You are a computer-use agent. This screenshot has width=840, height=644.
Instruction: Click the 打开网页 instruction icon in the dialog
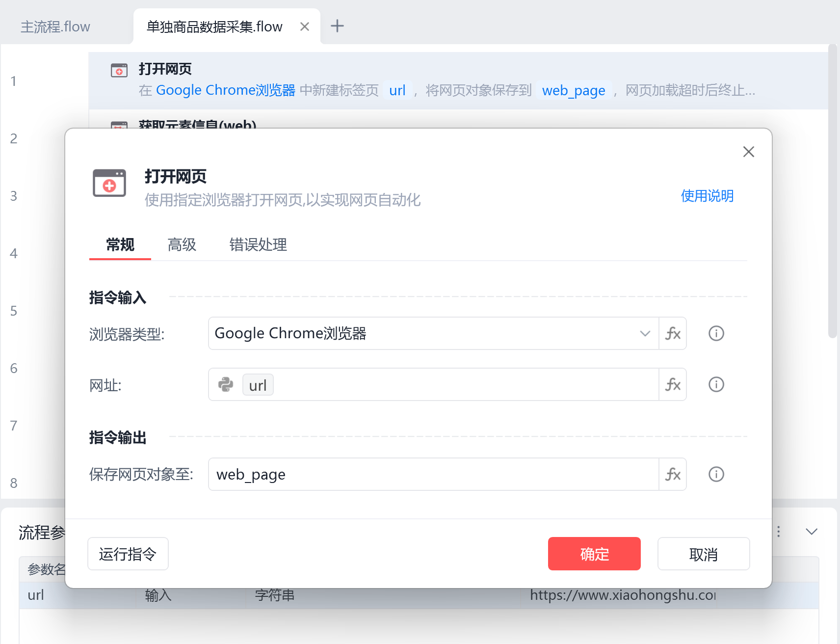109,183
